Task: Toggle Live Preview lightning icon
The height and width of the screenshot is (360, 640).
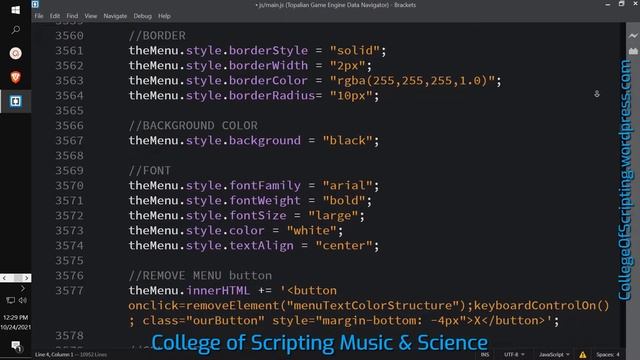Action: coord(633,36)
